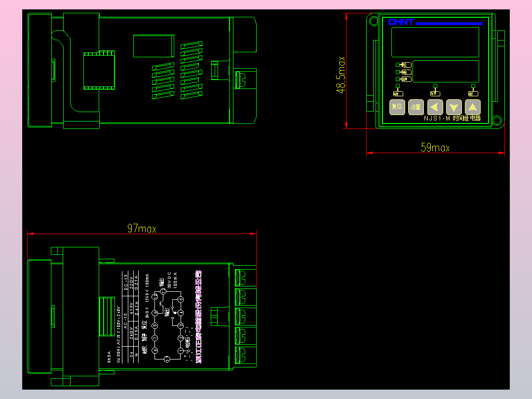This screenshot has height=399, width=532.
Task: Select the 59max dimension text
Action: [x=435, y=148]
